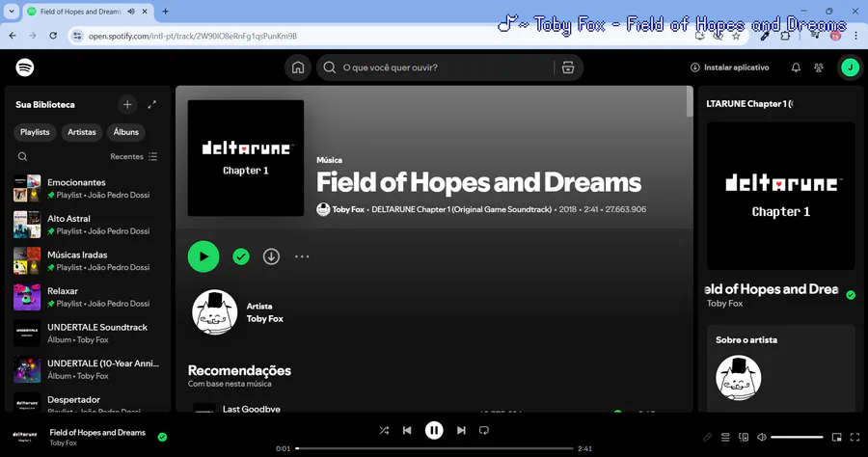Open the J profile menu

point(851,67)
